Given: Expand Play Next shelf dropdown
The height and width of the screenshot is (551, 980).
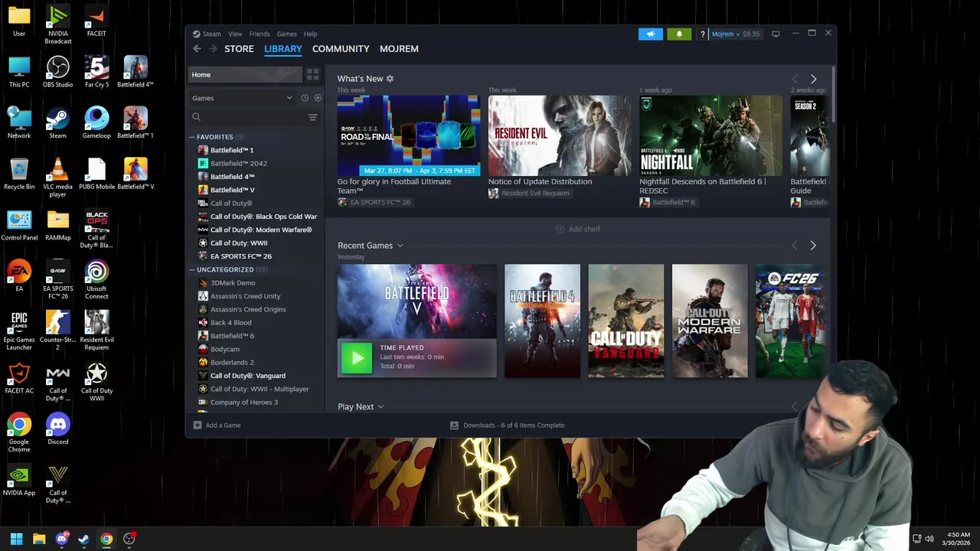Looking at the screenshot, I should (381, 407).
